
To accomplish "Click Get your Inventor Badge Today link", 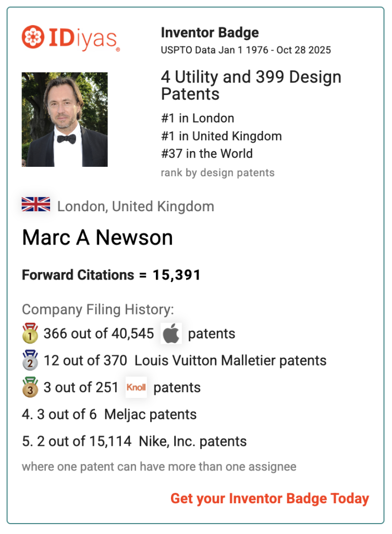I will (269, 499).
